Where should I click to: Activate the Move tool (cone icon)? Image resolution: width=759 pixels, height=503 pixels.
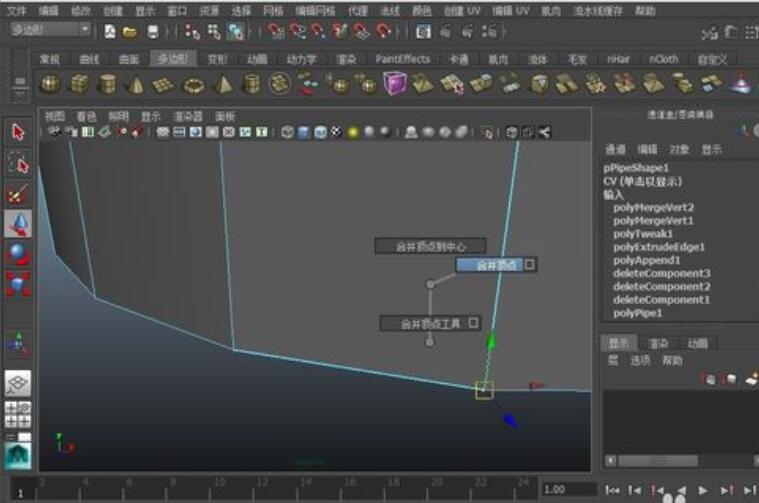click(x=17, y=224)
